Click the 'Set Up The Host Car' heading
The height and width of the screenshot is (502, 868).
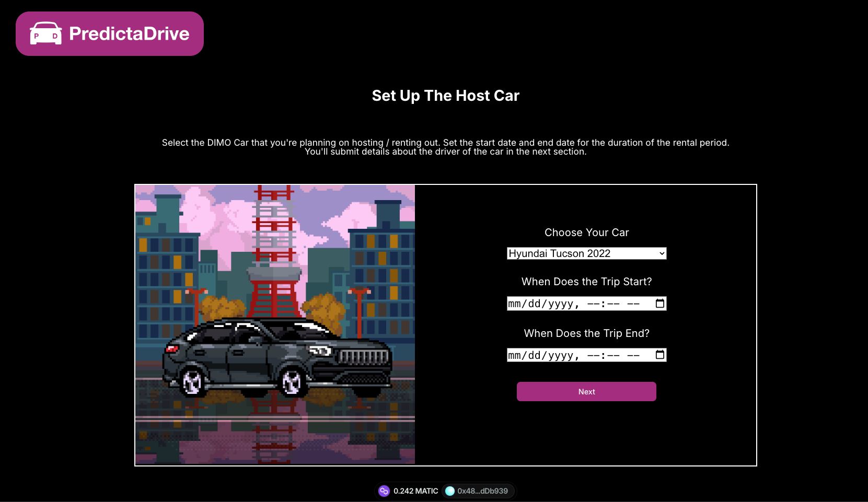point(446,96)
